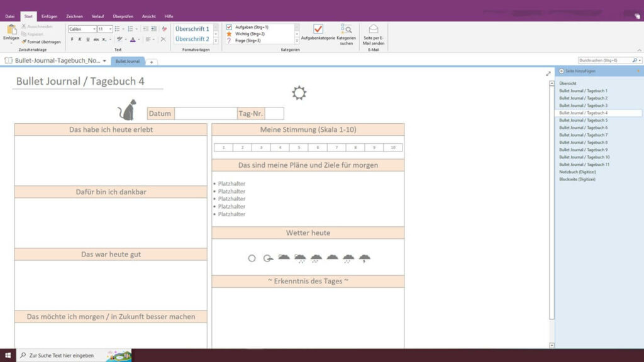Clear formatting with the X icon

click(164, 39)
